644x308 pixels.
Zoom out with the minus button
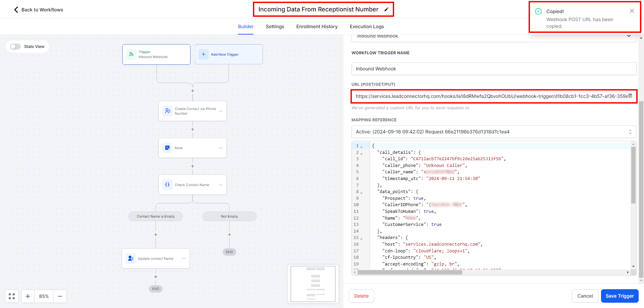click(x=60, y=296)
